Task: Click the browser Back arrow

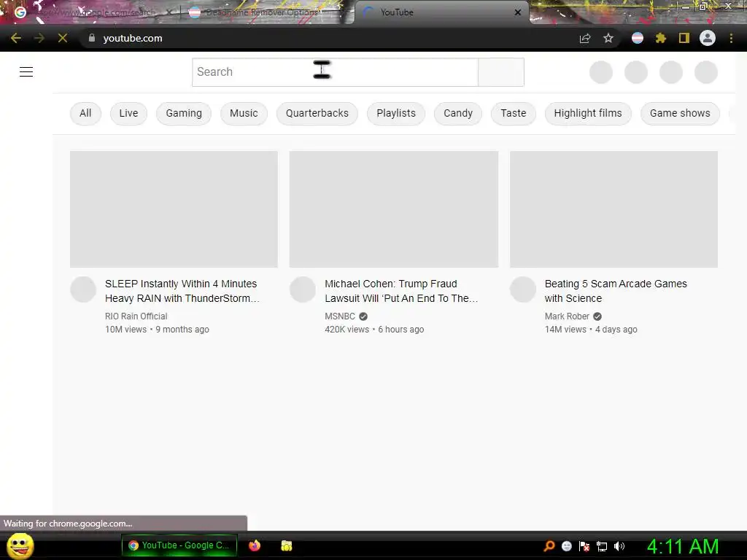Action: pyautogui.click(x=16, y=38)
